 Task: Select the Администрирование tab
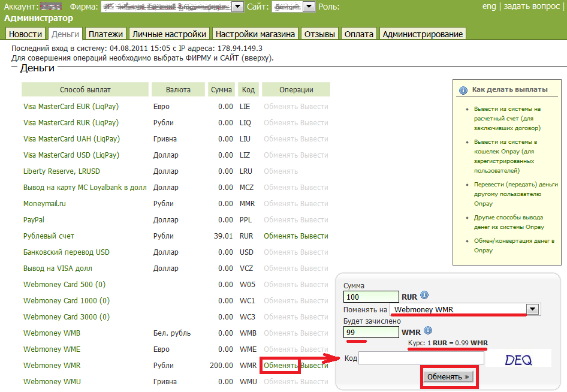pyautogui.click(x=423, y=34)
